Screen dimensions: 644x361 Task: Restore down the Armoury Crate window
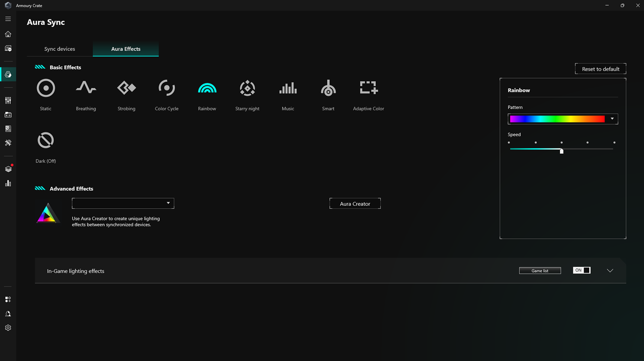tap(622, 5)
